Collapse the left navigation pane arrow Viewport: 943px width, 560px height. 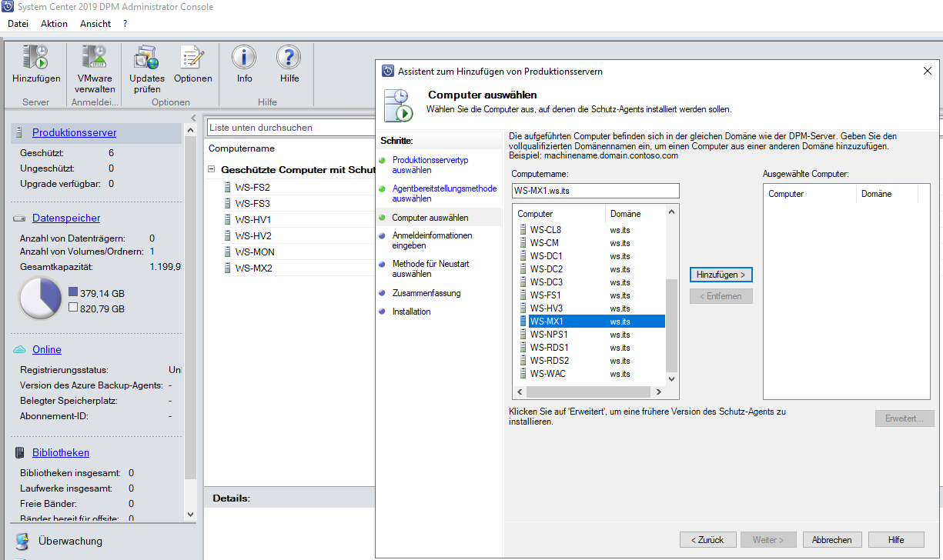pyautogui.click(x=192, y=118)
